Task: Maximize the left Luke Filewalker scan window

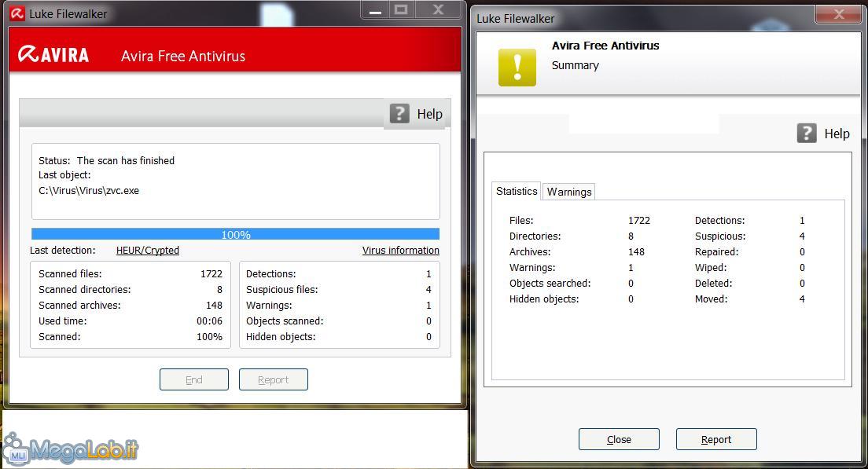Action: [401, 10]
